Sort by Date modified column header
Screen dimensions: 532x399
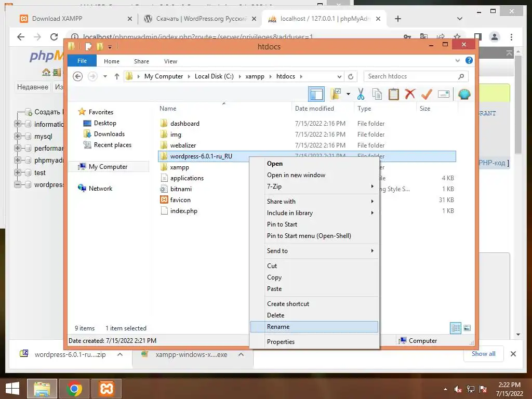click(314, 109)
